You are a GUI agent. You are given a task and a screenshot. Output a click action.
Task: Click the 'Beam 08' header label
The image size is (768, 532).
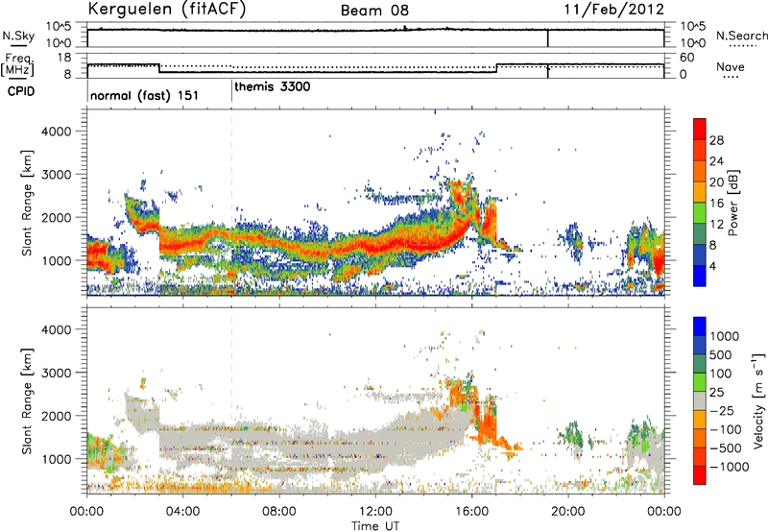click(374, 11)
